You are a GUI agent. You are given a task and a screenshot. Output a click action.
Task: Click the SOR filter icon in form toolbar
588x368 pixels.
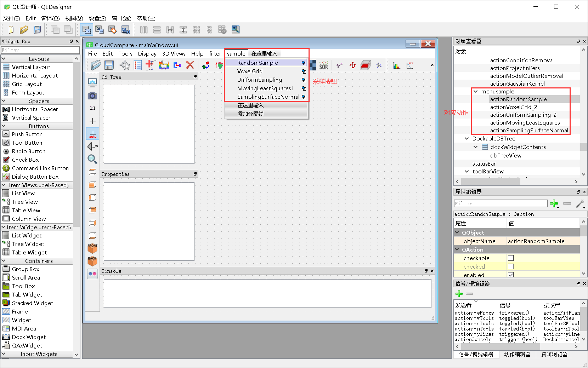click(x=323, y=65)
